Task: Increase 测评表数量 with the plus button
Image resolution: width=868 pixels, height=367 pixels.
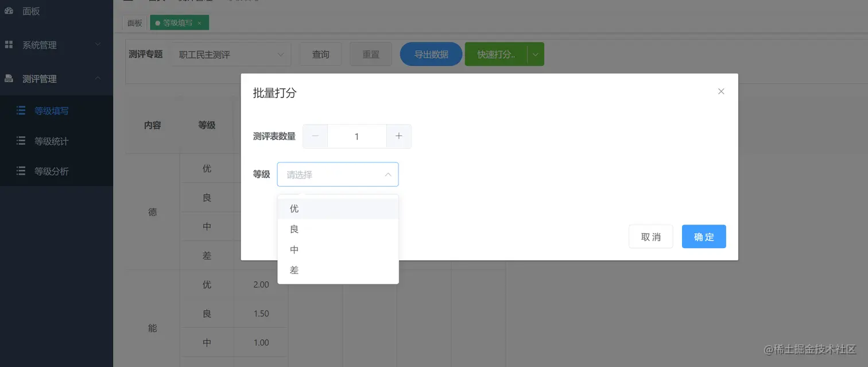Action: tap(399, 136)
